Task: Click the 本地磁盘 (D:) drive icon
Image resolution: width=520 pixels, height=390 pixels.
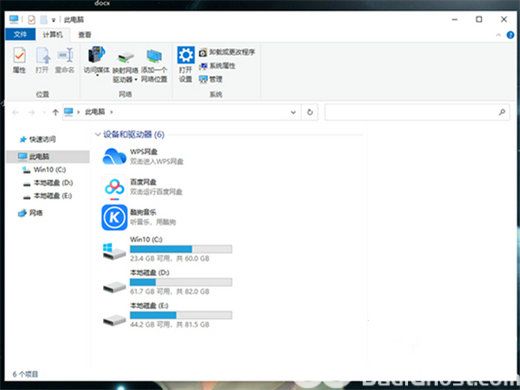Action: coord(114,287)
